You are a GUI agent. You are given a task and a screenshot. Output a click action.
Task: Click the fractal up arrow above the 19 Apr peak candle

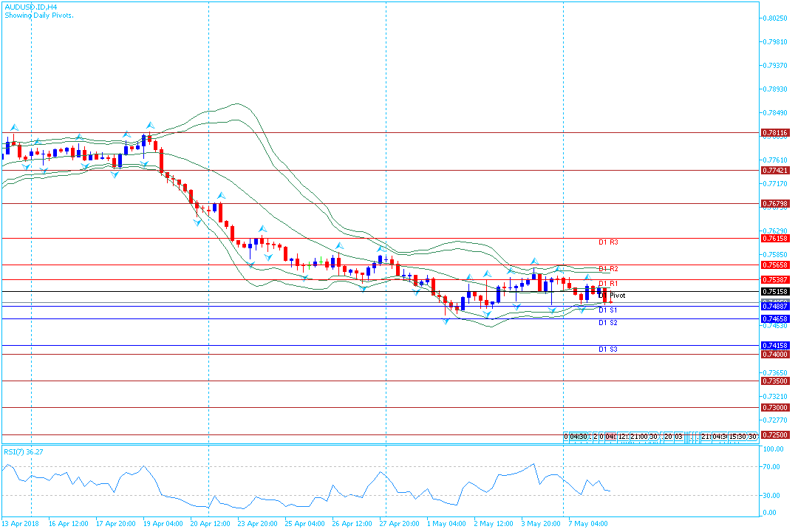pos(149,125)
